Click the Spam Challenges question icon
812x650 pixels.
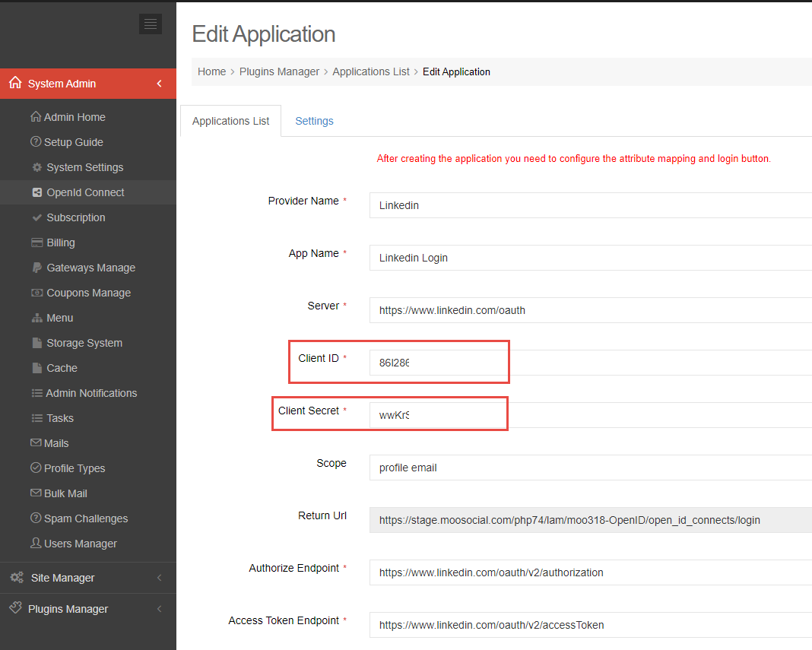point(36,518)
